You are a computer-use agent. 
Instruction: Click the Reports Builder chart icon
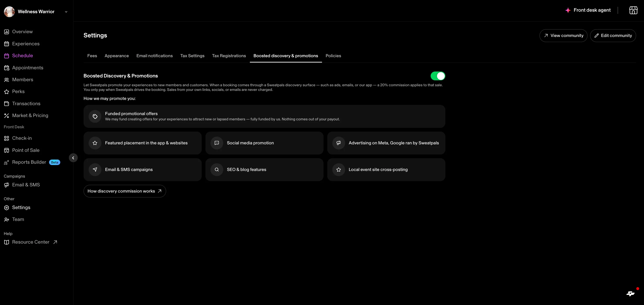[7, 162]
